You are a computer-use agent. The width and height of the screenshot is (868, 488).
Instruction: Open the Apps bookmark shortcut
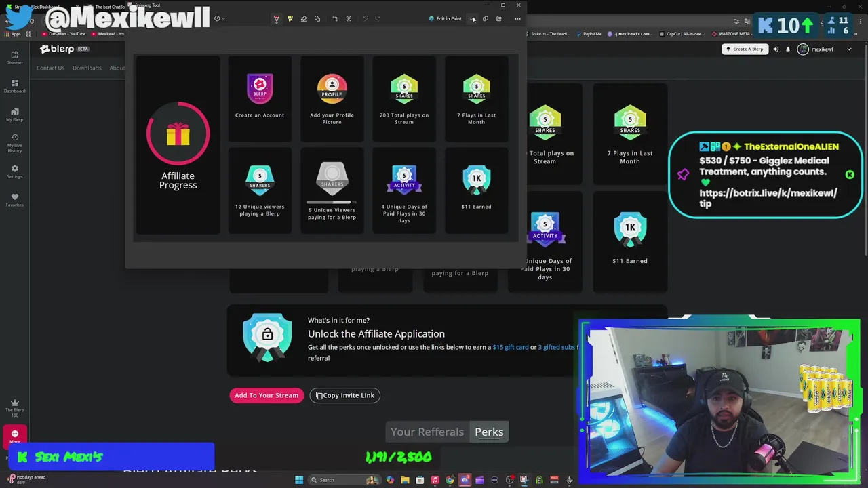[x=12, y=33]
